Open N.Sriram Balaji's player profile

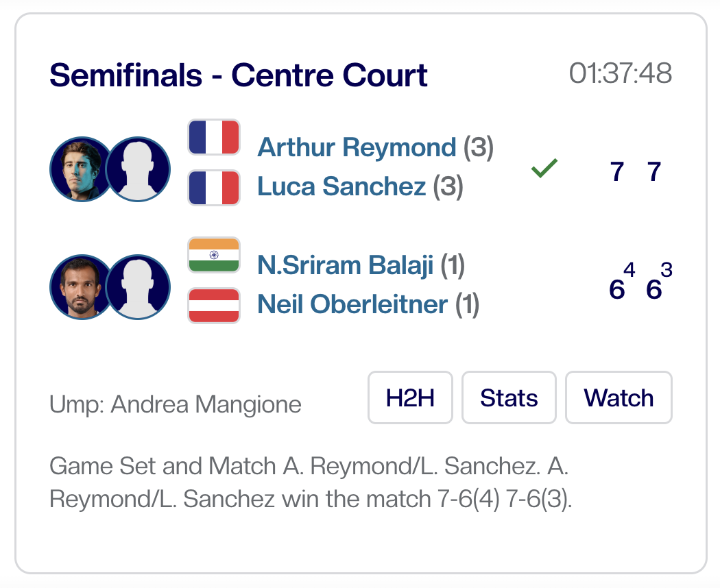tap(345, 265)
